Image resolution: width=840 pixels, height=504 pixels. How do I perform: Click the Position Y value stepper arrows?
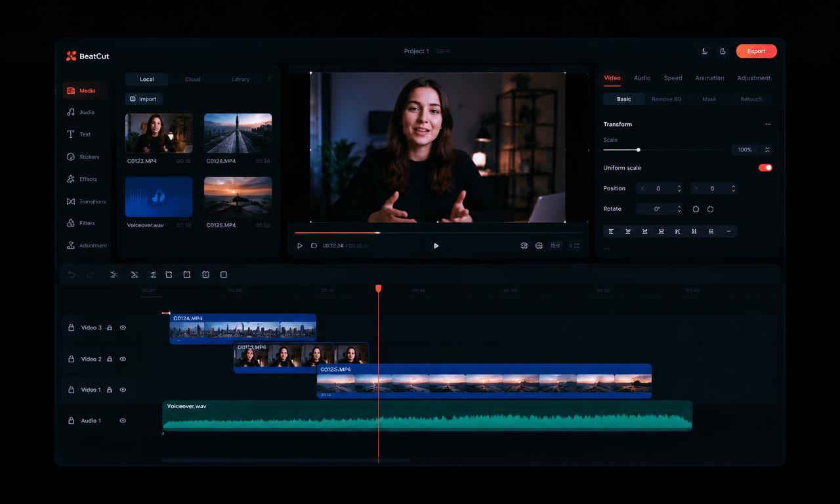coord(733,188)
